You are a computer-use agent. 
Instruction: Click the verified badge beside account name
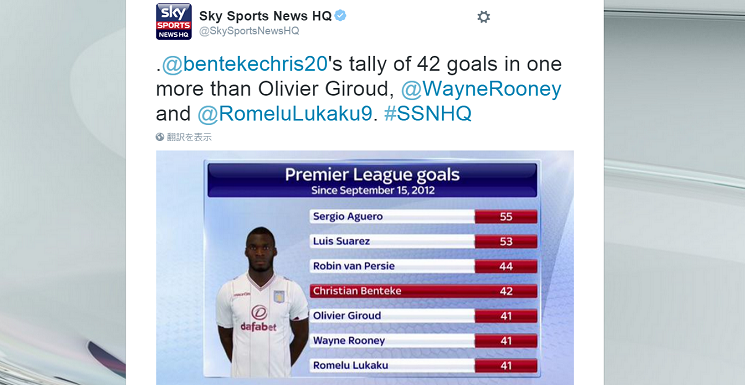pyautogui.click(x=340, y=16)
